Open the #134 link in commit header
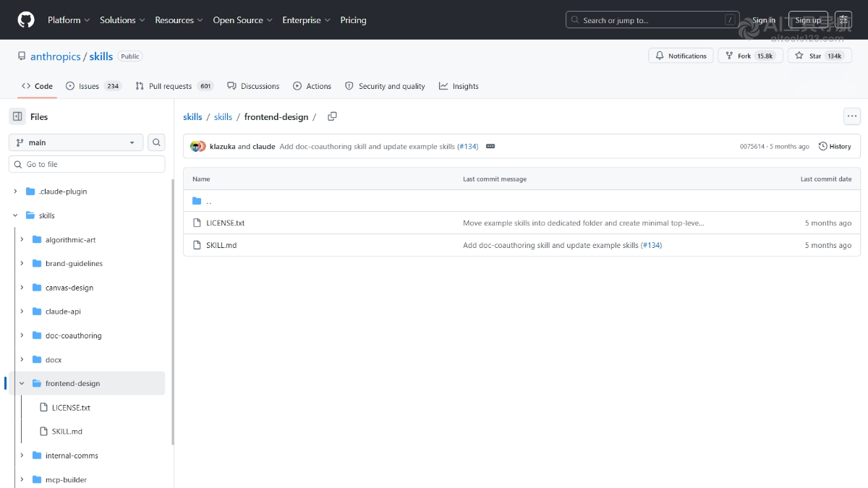 (x=467, y=146)
